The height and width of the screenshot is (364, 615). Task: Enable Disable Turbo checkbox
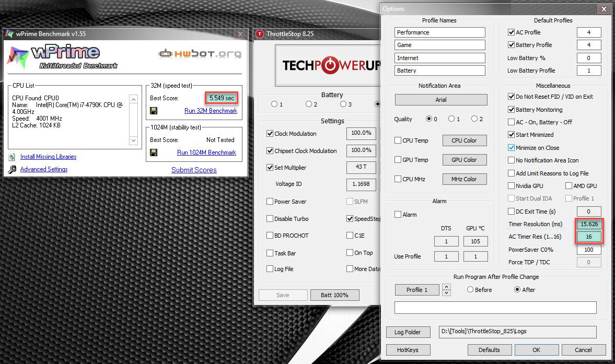pos(270,219)
